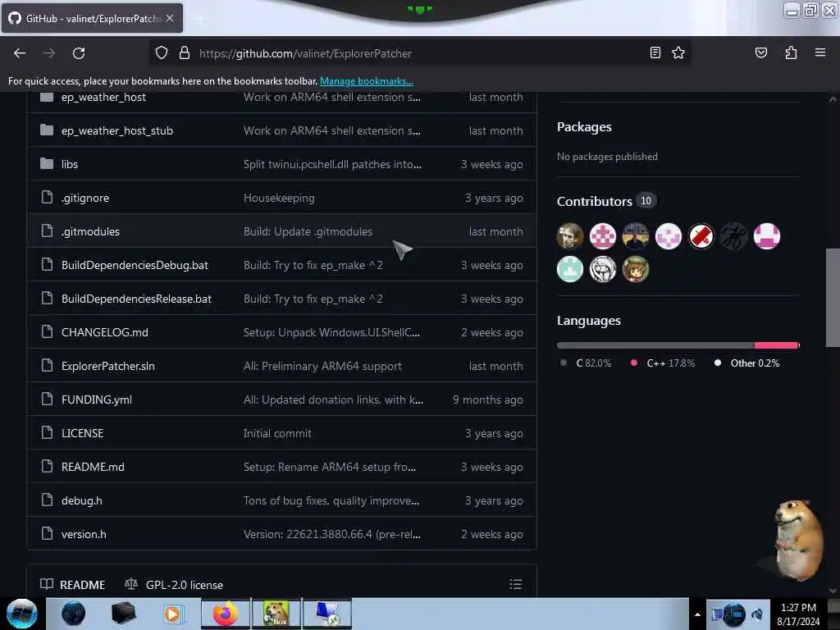Open the padlock site information icon
This screenshot has height=630, width=840.
pos(185,53)
